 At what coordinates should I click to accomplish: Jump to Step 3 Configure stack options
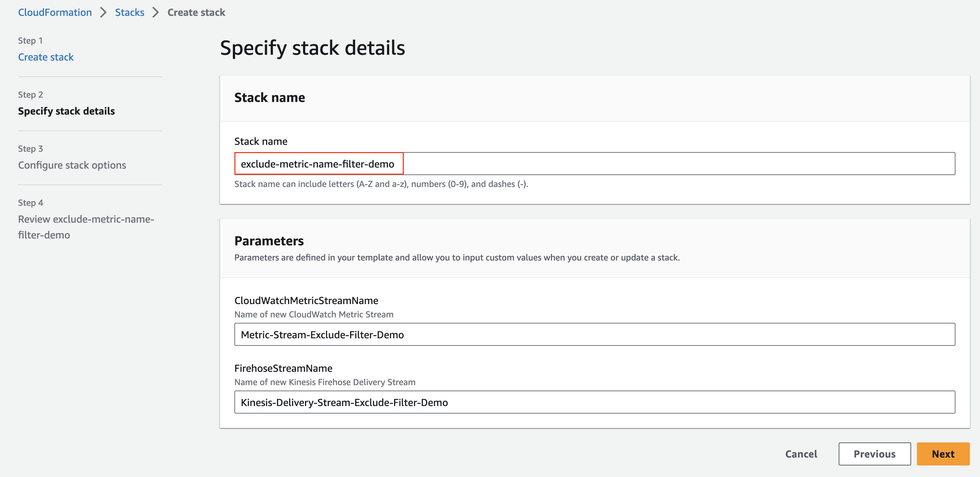(71, 165)
